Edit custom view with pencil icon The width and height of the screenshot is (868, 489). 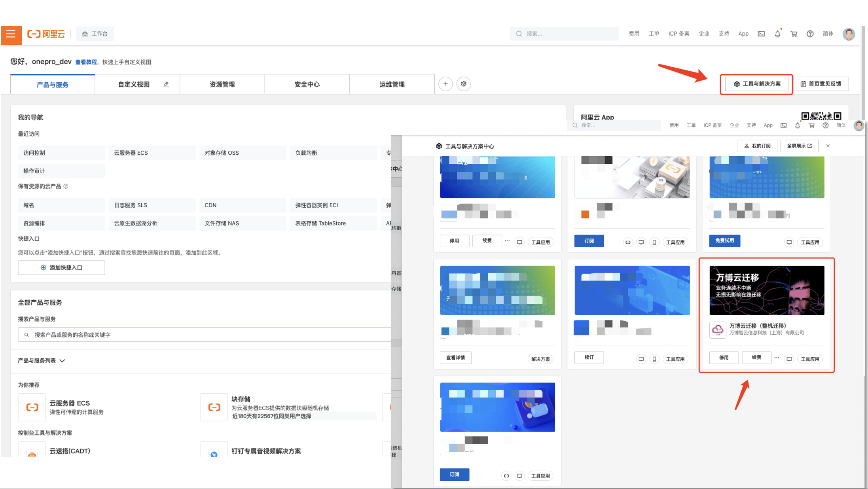pos(166,84)
